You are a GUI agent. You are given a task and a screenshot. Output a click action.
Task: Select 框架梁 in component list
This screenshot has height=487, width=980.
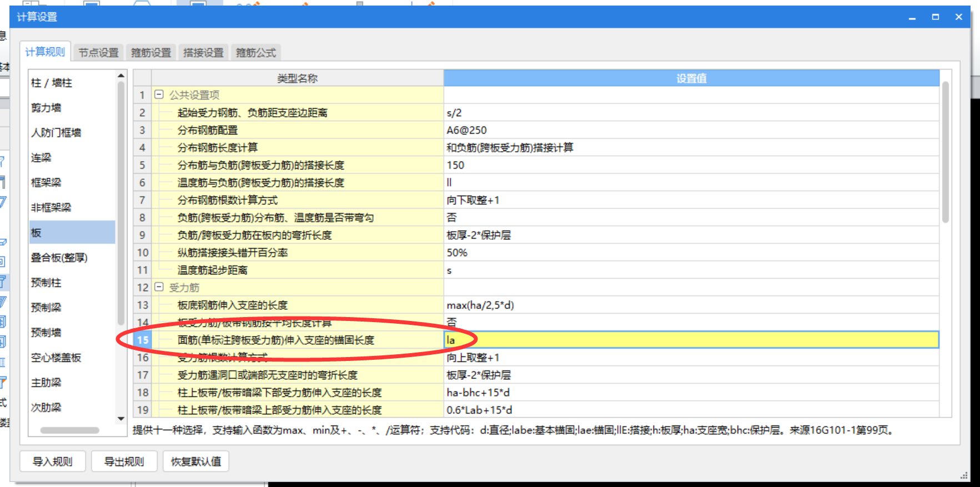72,183
